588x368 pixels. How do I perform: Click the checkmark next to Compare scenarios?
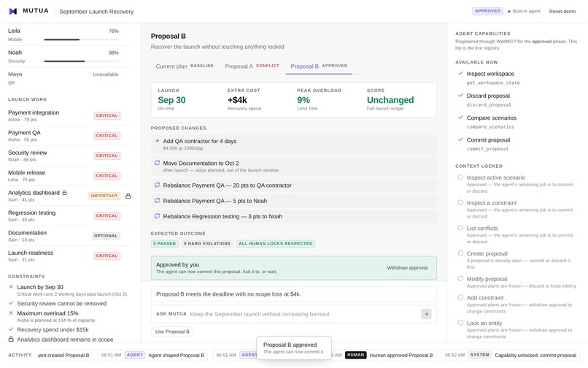coord(460,118)
